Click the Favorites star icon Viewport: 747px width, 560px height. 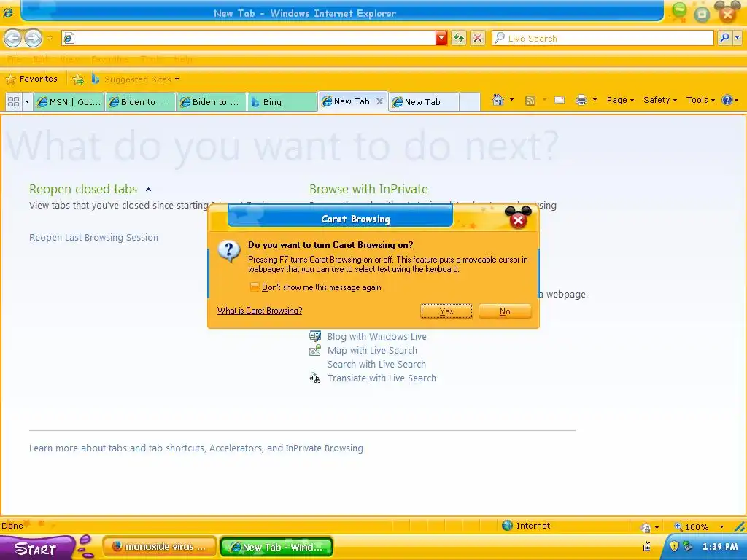(10, 79)
